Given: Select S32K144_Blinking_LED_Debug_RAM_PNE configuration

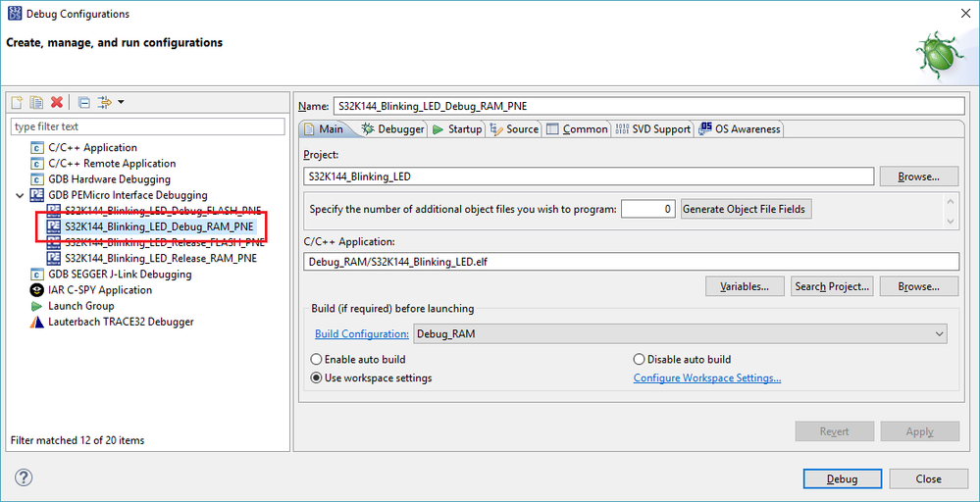Looking at the screenshot, I should 159,226.
